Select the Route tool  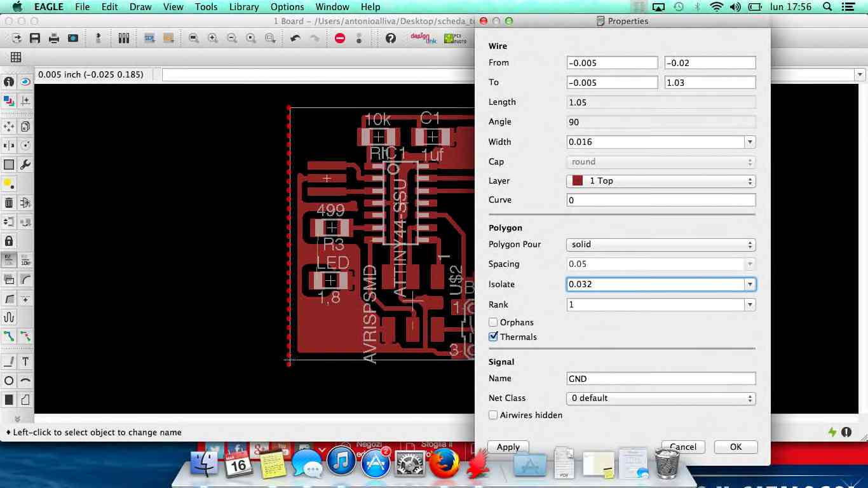(x=9, y=336)
